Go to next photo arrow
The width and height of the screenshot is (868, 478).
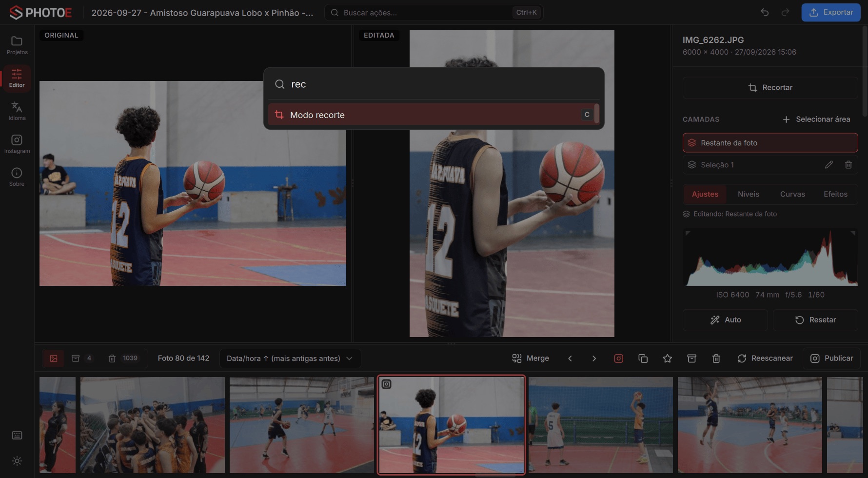pyautogui.click(x=594, y=358)
